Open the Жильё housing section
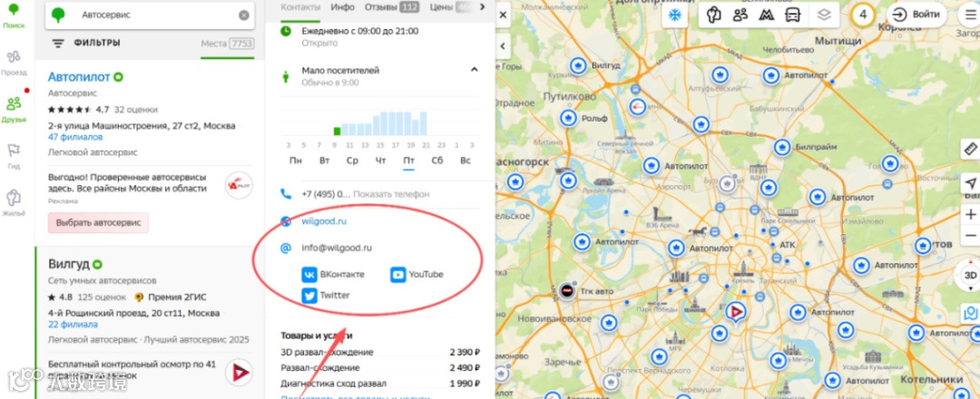This screenshot has height=399, width=980. tap(14, 203)
